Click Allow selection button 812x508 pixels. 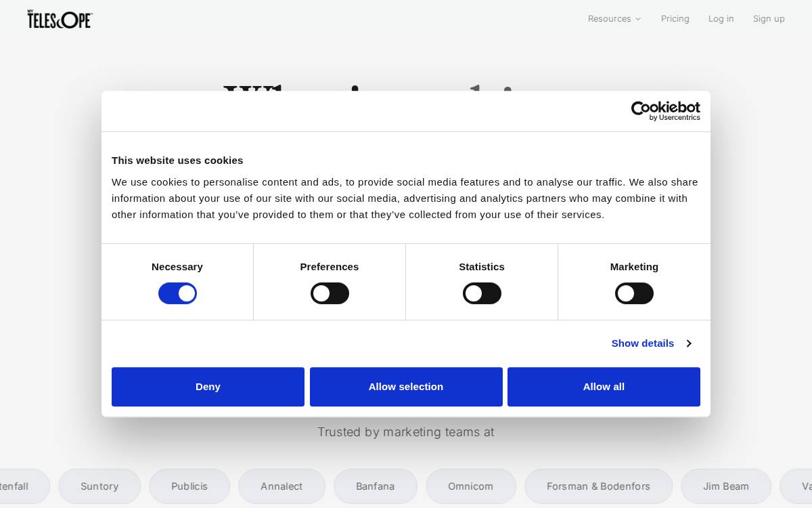[x=406, y=387]
